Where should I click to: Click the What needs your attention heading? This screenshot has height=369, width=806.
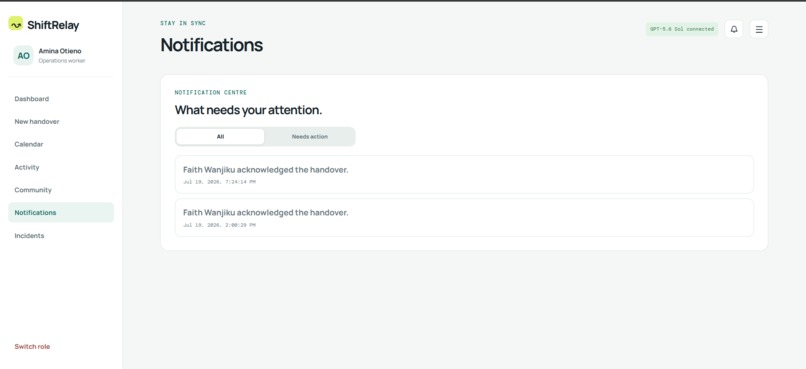click(248, 110)
